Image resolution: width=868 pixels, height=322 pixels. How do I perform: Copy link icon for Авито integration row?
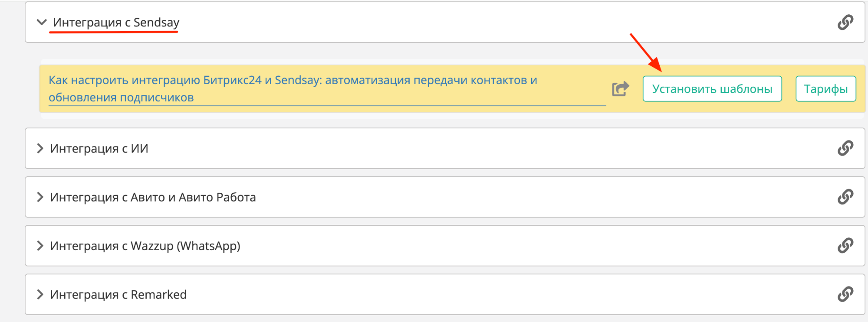(x=845, y=197)
